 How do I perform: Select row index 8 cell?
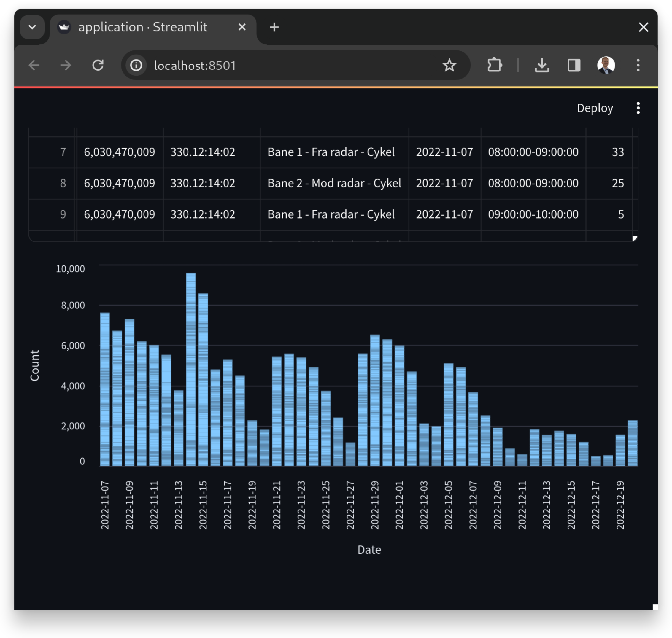point(52,183)
